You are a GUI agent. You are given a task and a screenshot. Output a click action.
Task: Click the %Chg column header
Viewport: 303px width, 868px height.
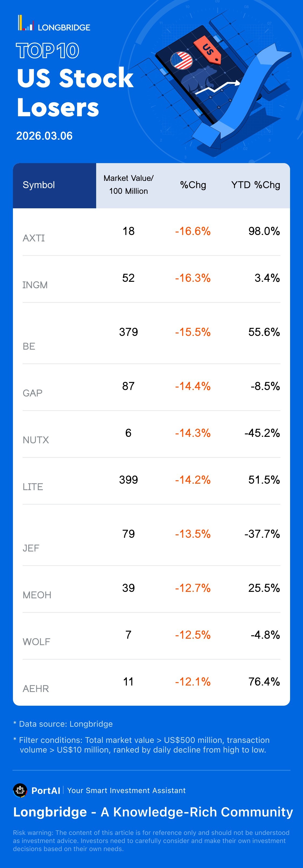pos(193,185)
